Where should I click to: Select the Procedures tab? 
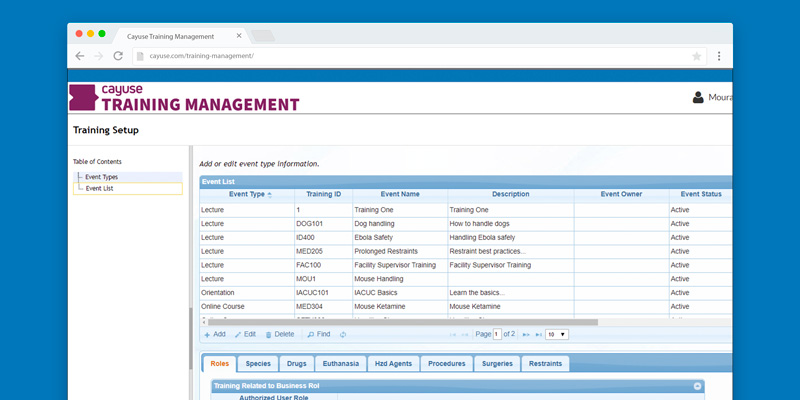[447, 364]
